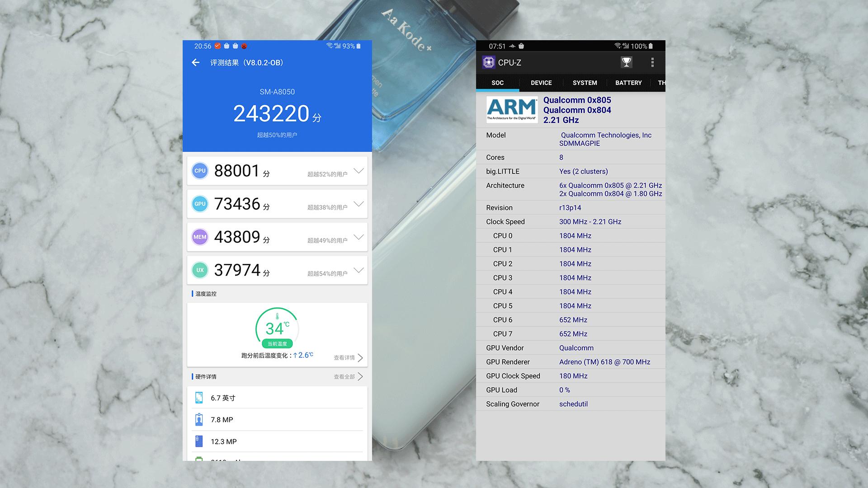Click the Revision value r13p14
The height and width of the screenshot is (488, 868).
(x=570, y=208)
